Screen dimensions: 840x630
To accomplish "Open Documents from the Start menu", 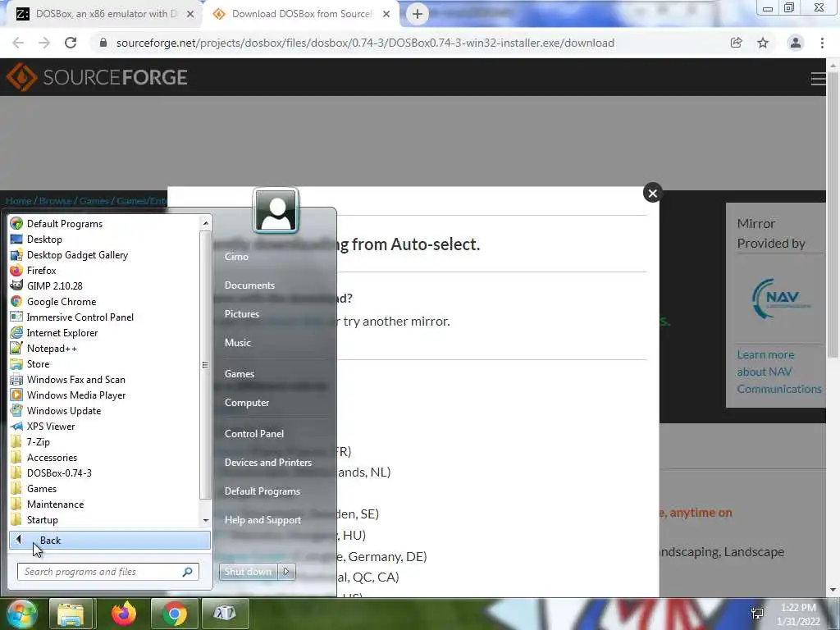I will (x=249, y=285).
